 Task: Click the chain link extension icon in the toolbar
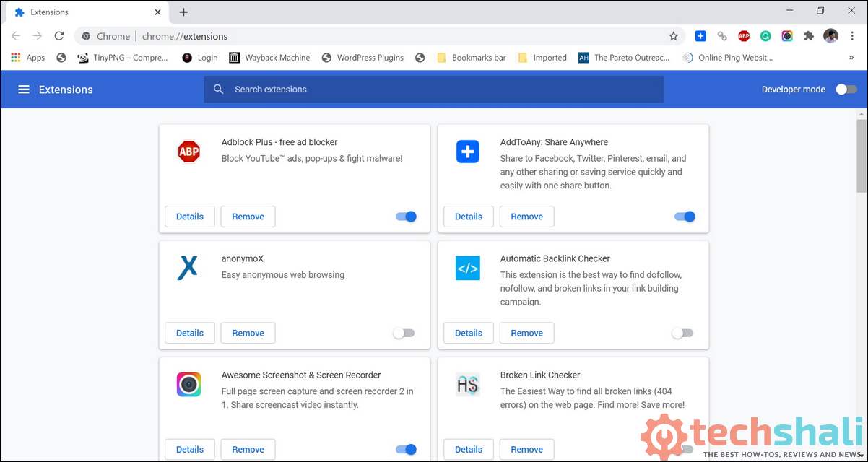[722, 36]
